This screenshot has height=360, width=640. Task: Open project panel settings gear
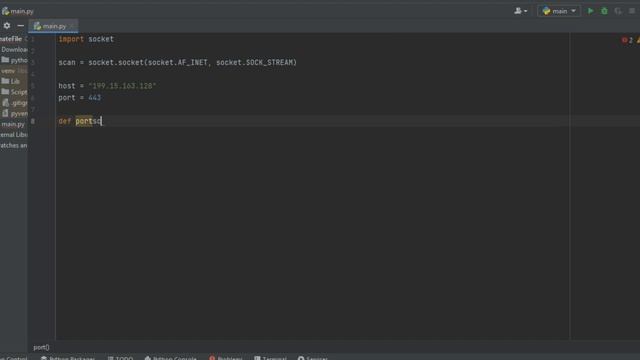(x=7, y=26)
